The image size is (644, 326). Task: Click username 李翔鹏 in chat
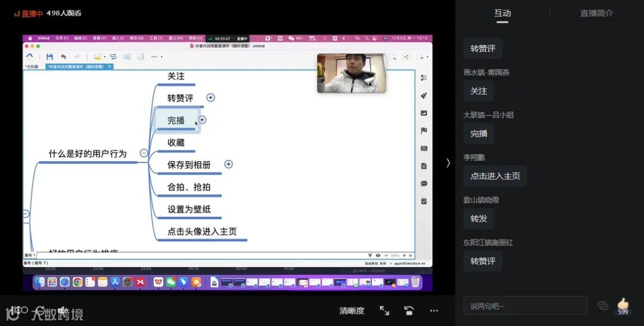click(474, 158)
